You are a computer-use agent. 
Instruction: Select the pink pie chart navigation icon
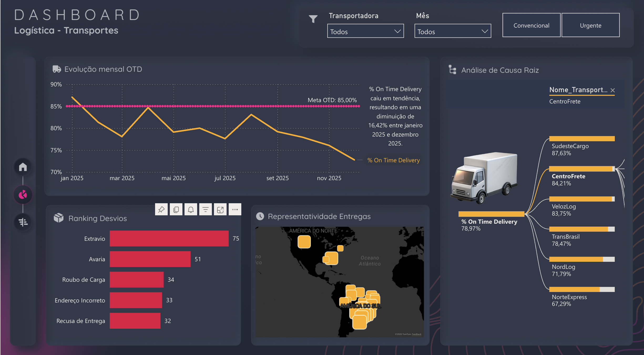(23, 195)
